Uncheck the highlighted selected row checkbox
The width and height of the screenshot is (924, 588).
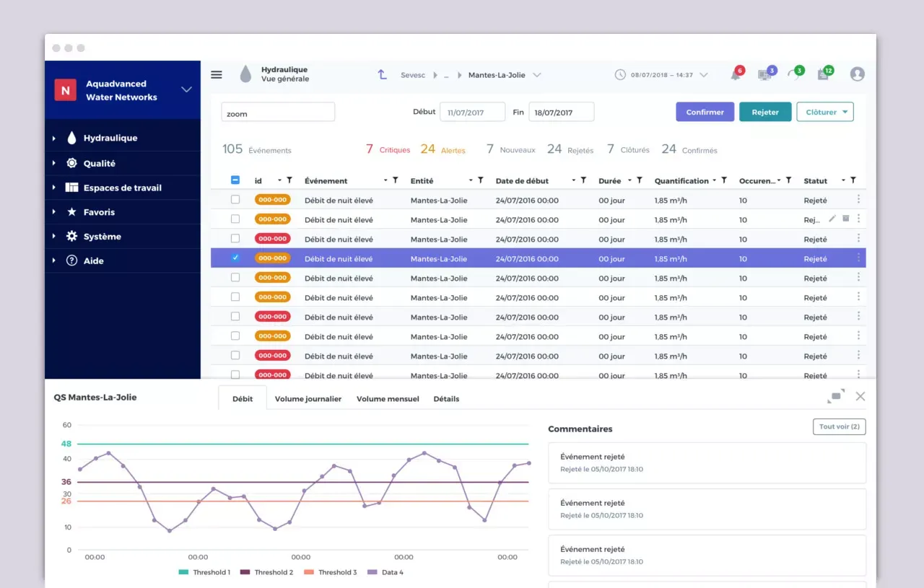(x=235, y=258)
